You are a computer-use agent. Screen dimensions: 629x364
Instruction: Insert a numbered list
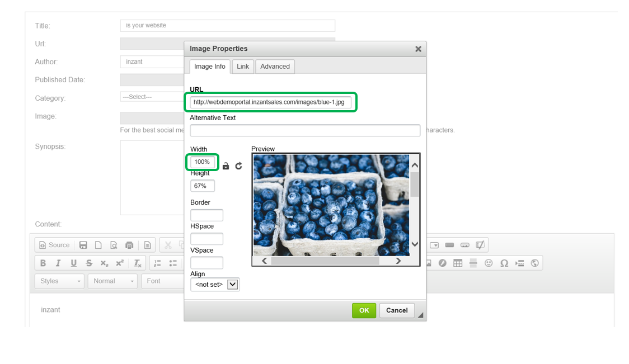(157, 263)
